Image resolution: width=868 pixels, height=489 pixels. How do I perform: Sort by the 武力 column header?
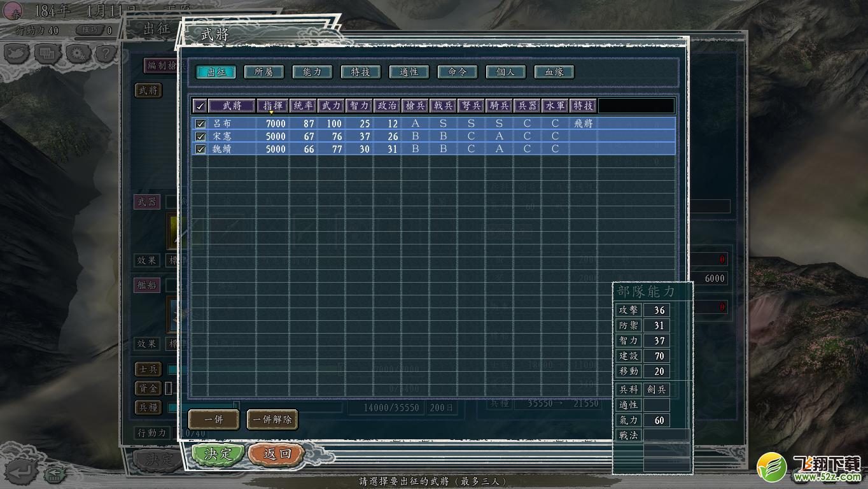pyautogui.click(x=331, y=106)
